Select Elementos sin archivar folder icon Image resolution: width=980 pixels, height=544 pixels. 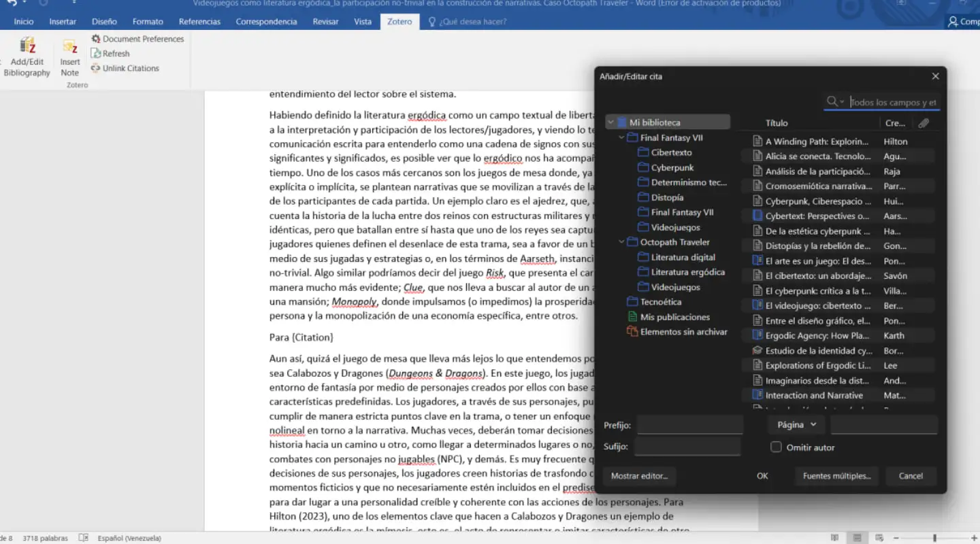point(632,332)
